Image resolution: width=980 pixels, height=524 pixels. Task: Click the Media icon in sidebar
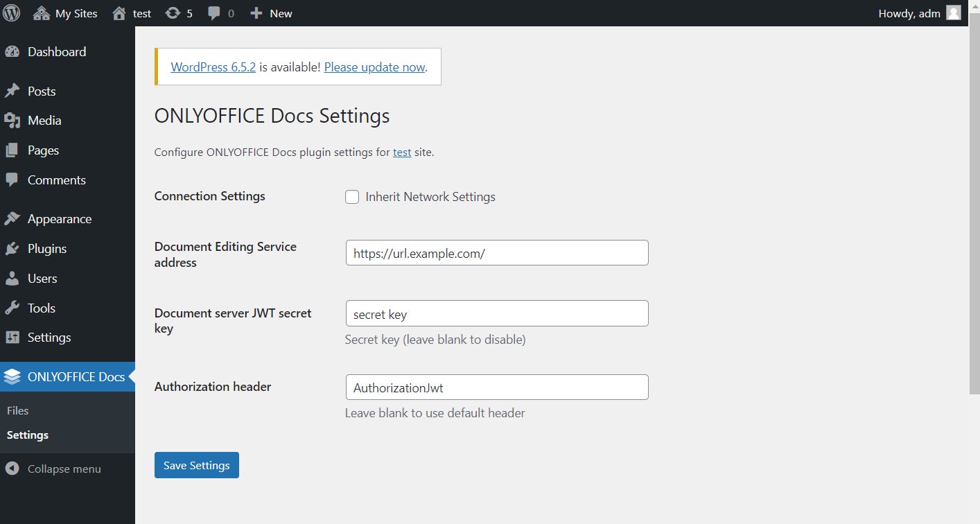12,121
